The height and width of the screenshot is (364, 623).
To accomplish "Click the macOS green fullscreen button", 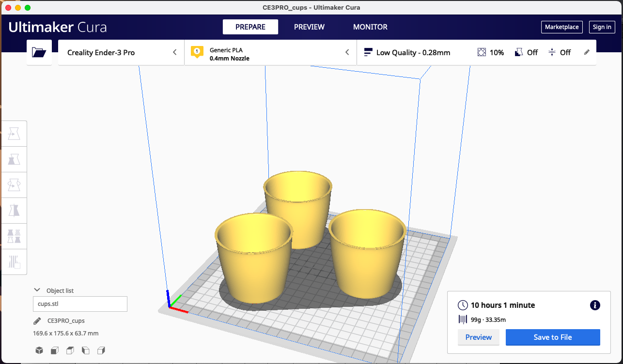I will coord(28,8).
